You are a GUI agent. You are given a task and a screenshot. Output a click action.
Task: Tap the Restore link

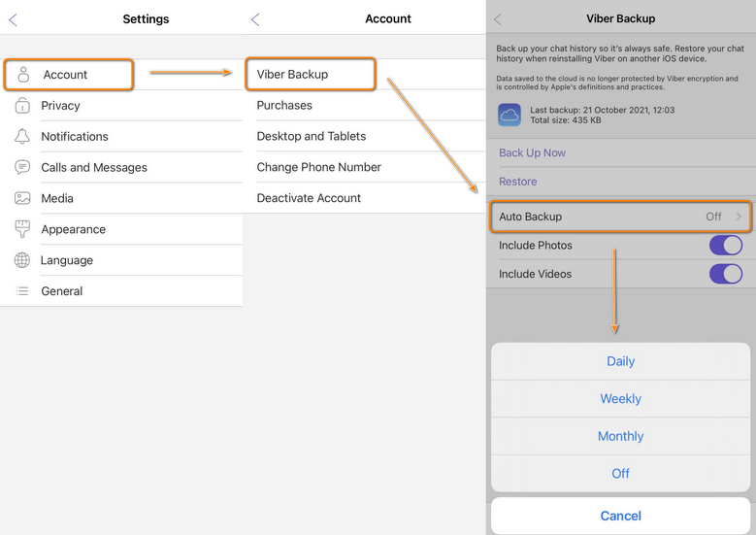coord(518,182)
